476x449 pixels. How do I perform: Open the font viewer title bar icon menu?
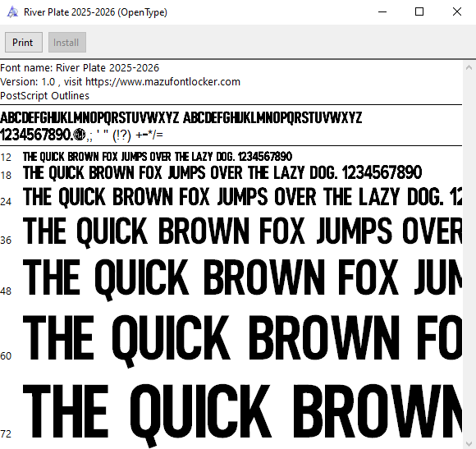click(12, 12)
